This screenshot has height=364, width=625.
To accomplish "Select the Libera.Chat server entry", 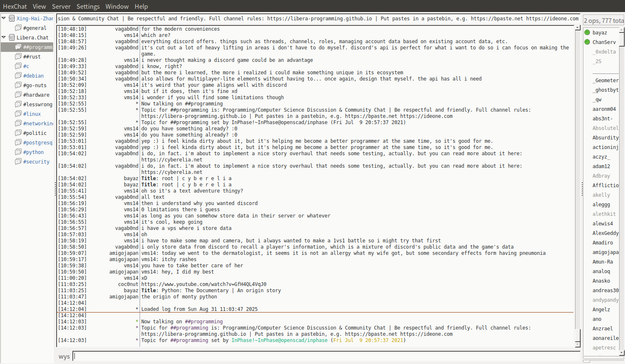I will coord(32,37).
